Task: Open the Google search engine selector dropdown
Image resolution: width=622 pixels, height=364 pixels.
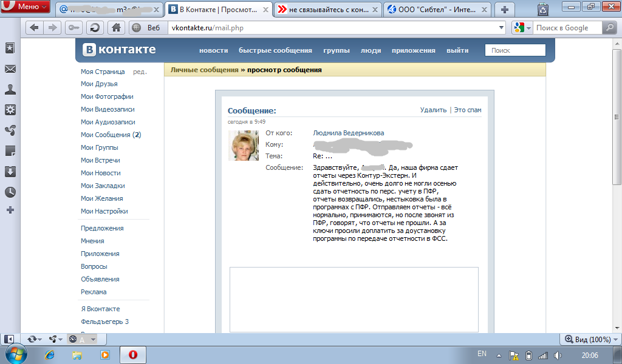Action: pos(522,28)
